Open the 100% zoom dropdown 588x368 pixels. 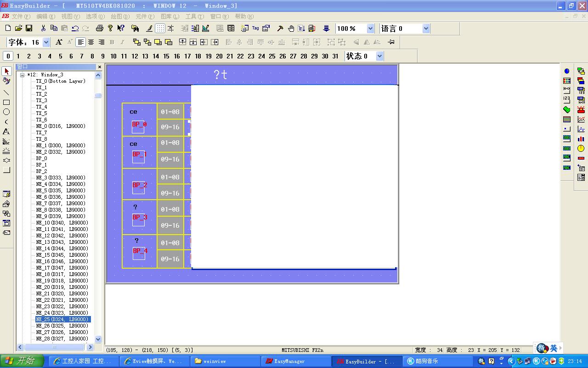[370, 29]
